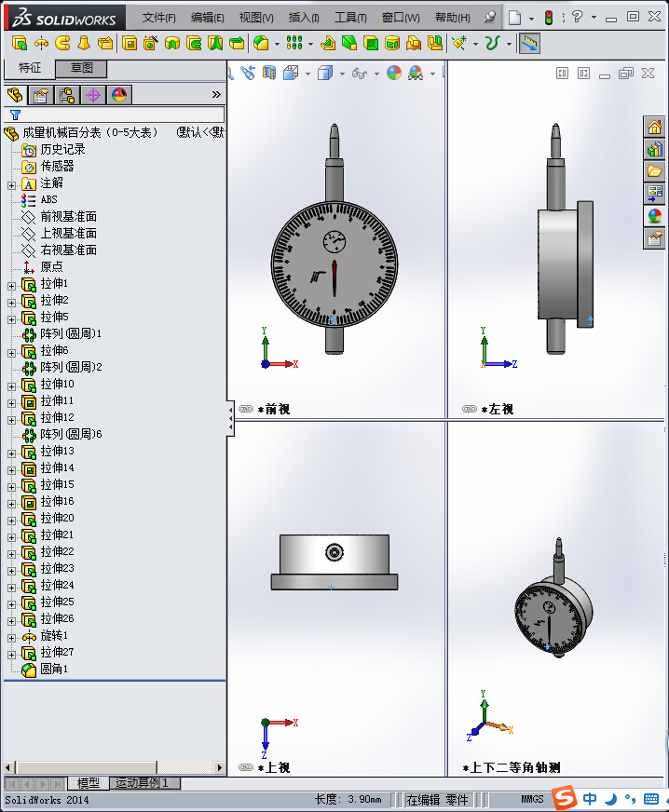The height and width of the screenshot is (812, 669).
Task: Open the Design Library task pane
Action: point(654,149)
